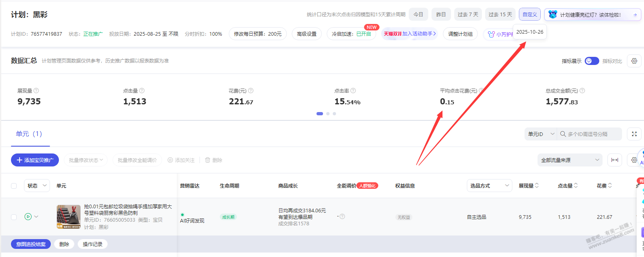This screenshot has width=644, height=257.
Task: Open the 选品方式 filter dropdown
Action: pos(489,186)
